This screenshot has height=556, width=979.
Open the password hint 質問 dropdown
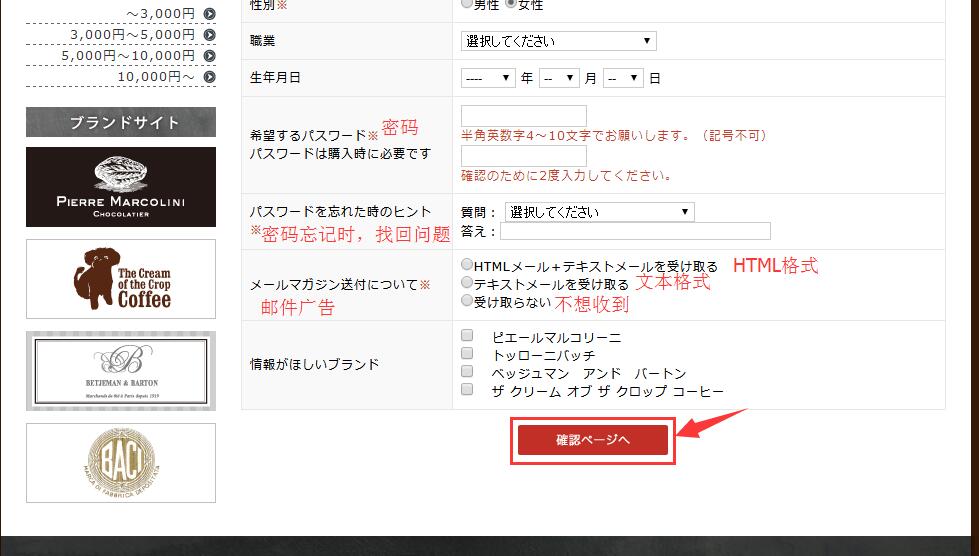tap(599, 212)
